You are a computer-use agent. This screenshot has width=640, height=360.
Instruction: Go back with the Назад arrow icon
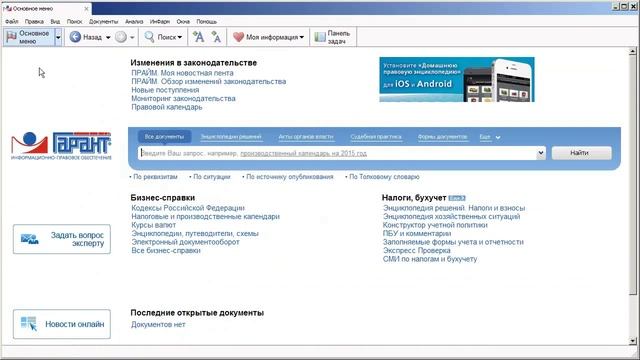coord(75,37)
